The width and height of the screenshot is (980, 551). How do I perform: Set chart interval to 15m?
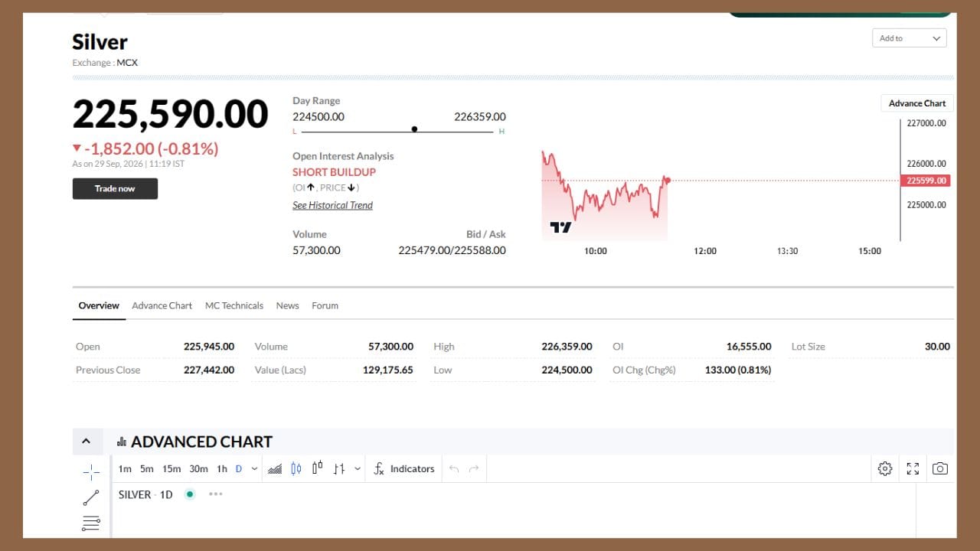point(171,469)
